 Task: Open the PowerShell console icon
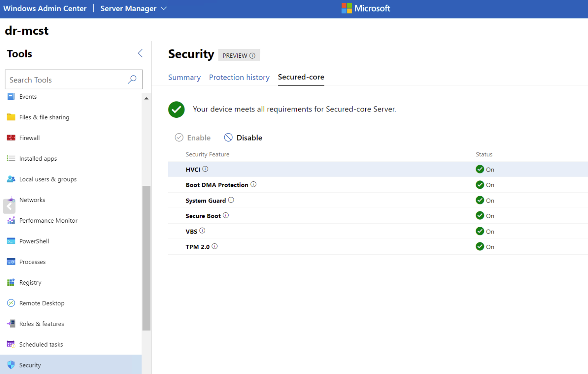(11, 241)
